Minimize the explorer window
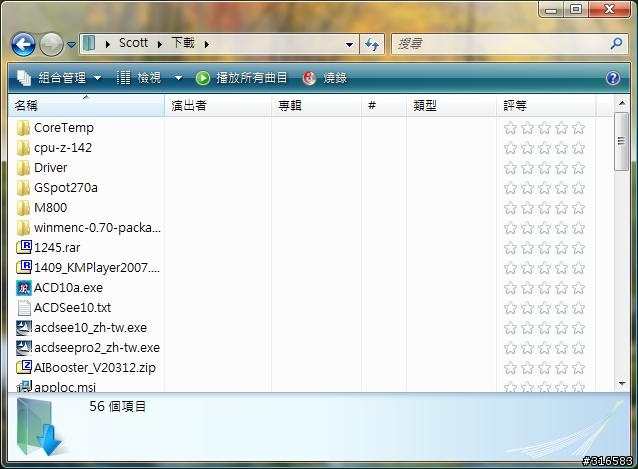This screenshot has width=638, height=469. pos(551,9)
